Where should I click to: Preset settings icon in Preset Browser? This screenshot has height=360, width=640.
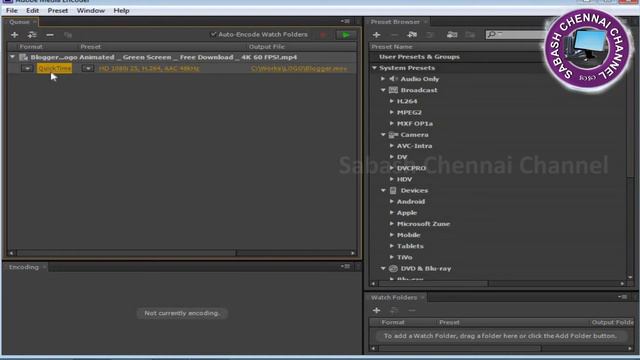coord(429,35)
